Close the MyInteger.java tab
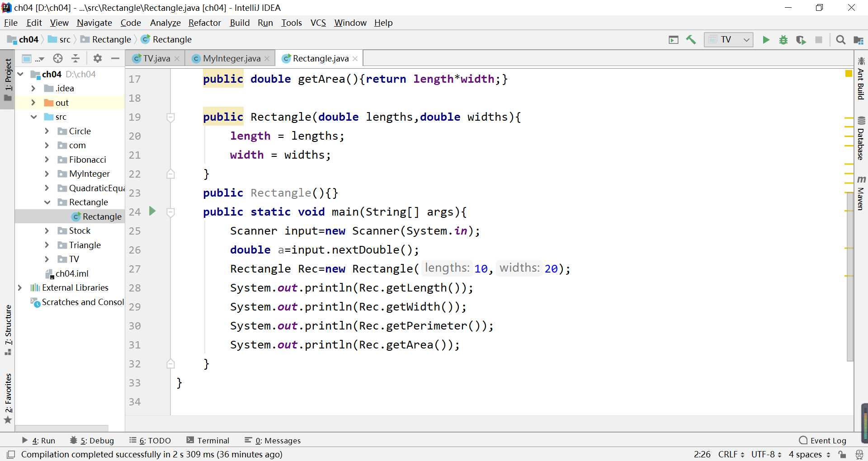The height and width of the screenshot is (461, 868). [x=267, y=59]
